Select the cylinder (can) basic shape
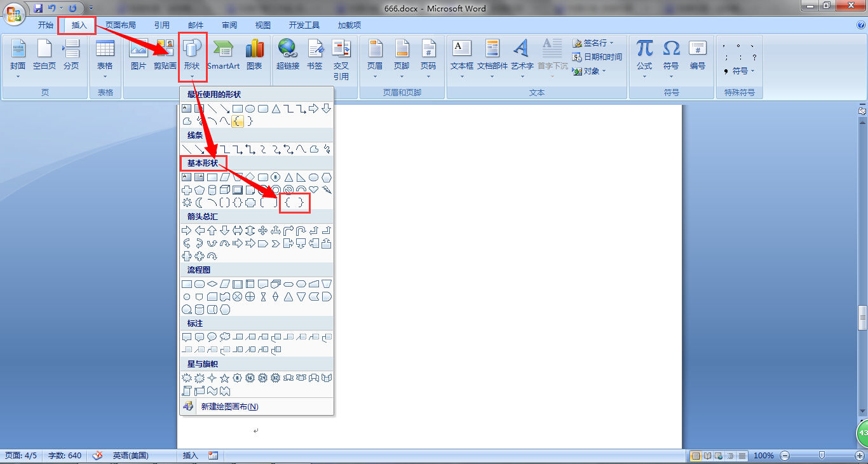This screenshot has width=868, height=464. [212, 190]
